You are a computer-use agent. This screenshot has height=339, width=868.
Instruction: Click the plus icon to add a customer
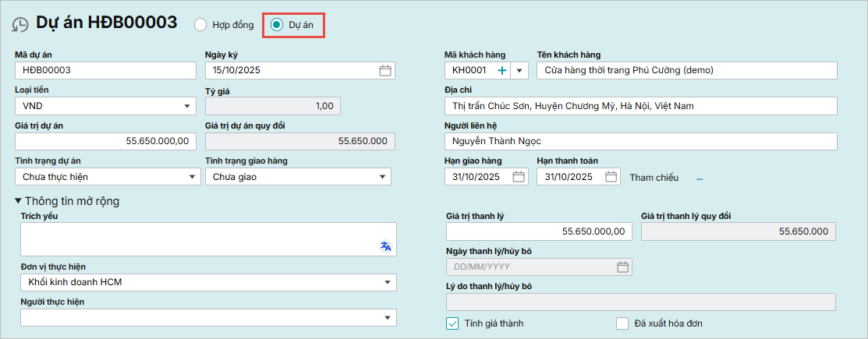click(x=501, y=70)
